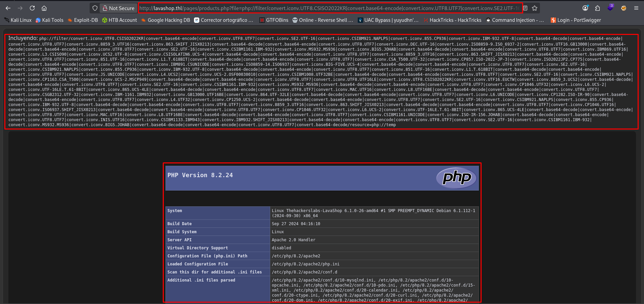Open the Kali Linux bookmark
Image resolution: width=644 pixels, height=304 pixels.
pyautogui.click(x=18, y=20)
